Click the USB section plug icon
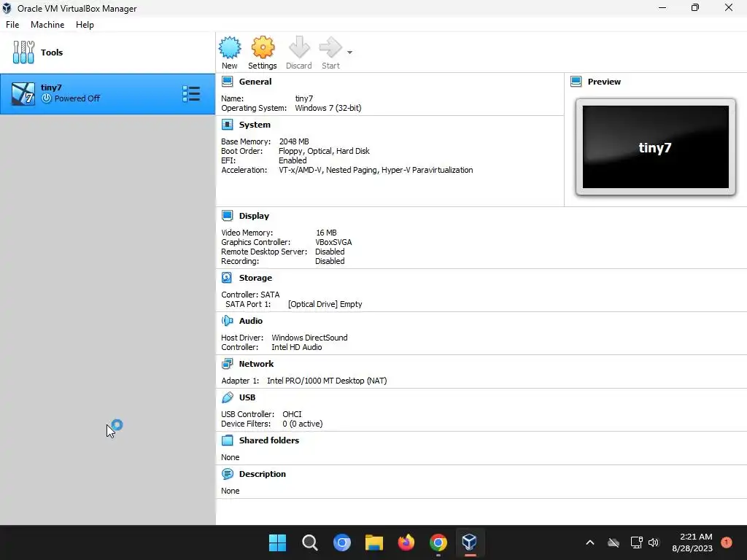This screenshot has width=747, height=560. (228, 397)
